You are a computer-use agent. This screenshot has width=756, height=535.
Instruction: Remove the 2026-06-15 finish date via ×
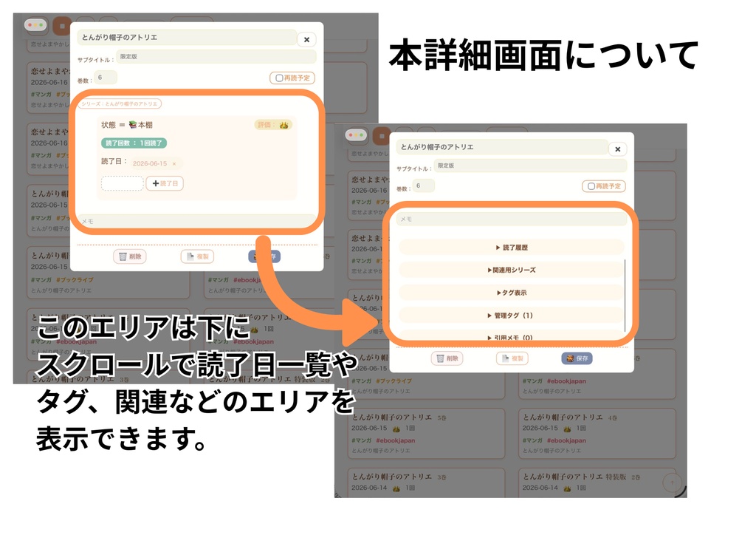coord(174,164)
